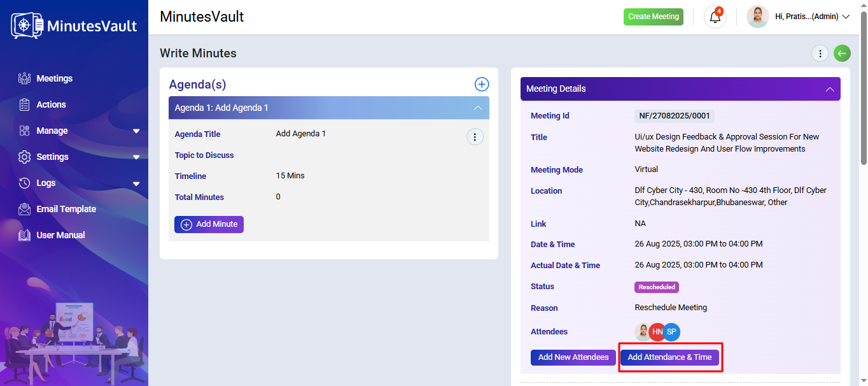Click the Date & Time row value
868x386 pixels.
[699, 244]
